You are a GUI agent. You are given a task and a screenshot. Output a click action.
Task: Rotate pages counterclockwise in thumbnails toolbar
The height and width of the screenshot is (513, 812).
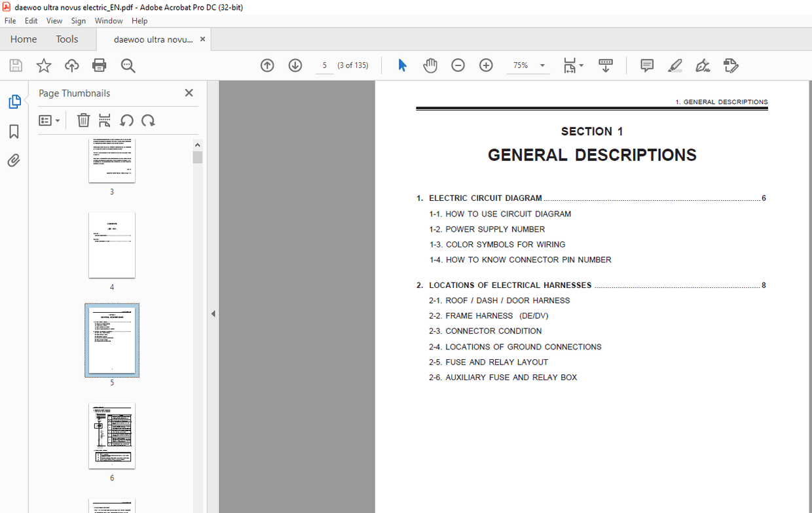[x=126, y=120]
